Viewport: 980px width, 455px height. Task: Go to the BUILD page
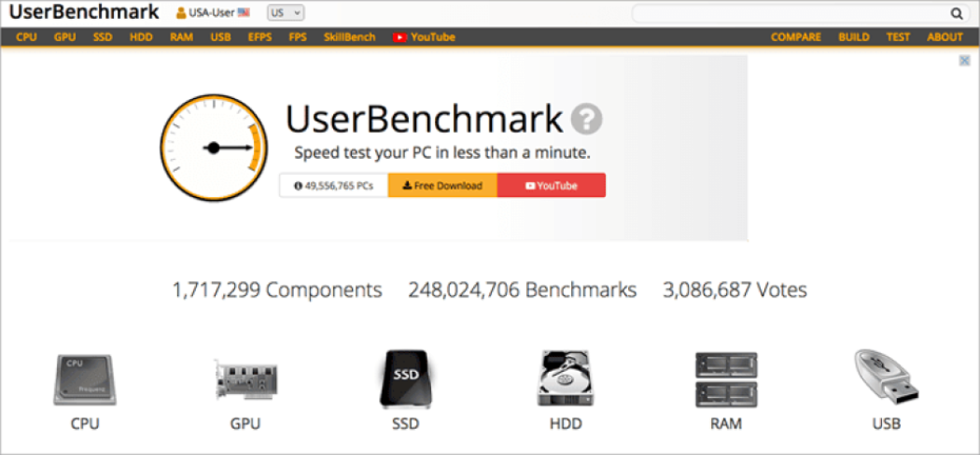854,37
